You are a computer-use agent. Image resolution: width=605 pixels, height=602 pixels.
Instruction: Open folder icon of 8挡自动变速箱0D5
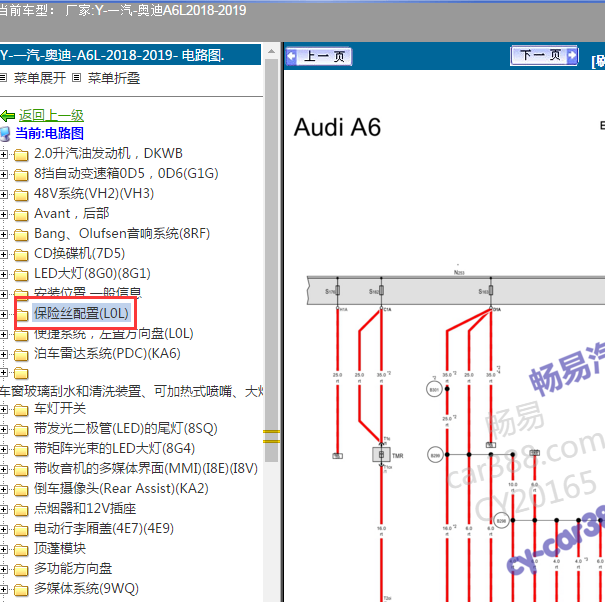pos(21,175)
